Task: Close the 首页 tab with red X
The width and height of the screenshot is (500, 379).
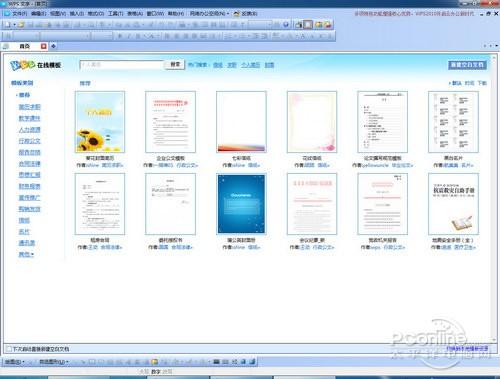Action: pyautogui.click(x=44, y=46)
